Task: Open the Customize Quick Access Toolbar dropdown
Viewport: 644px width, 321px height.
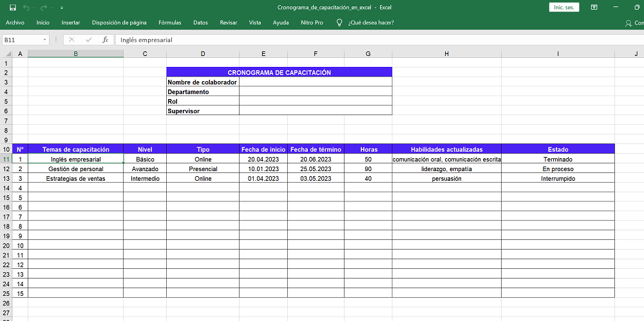Action: coord(61,8)
